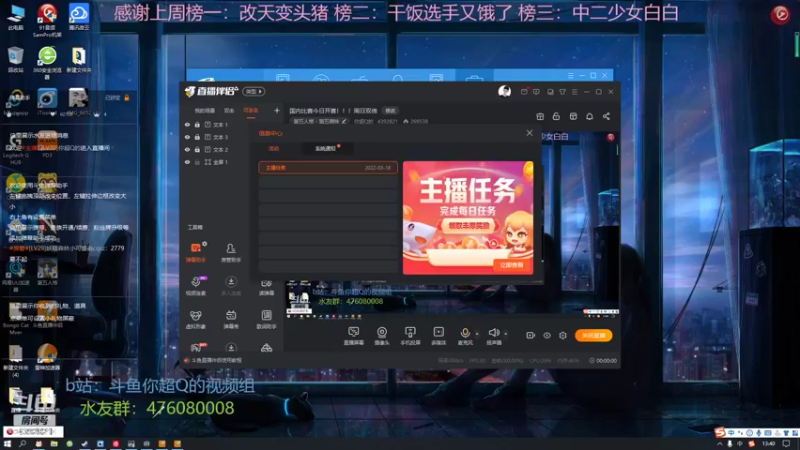Start recording with the camcorder icon
The width and height of the screenshot is (800, 450).
tap(531, 335)
